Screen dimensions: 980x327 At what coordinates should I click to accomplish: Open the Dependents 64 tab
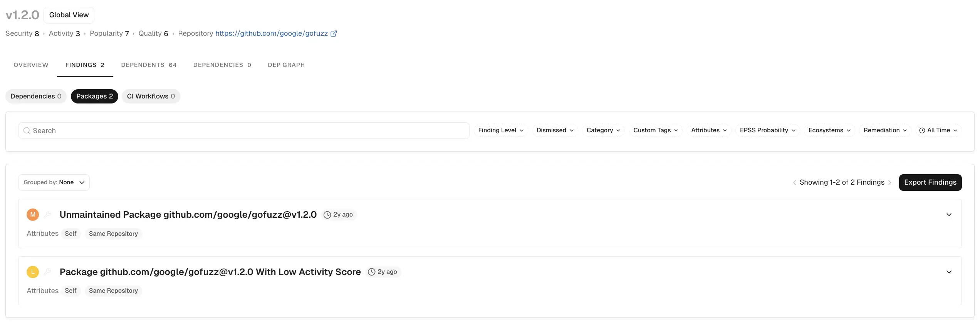click(149, 65)
